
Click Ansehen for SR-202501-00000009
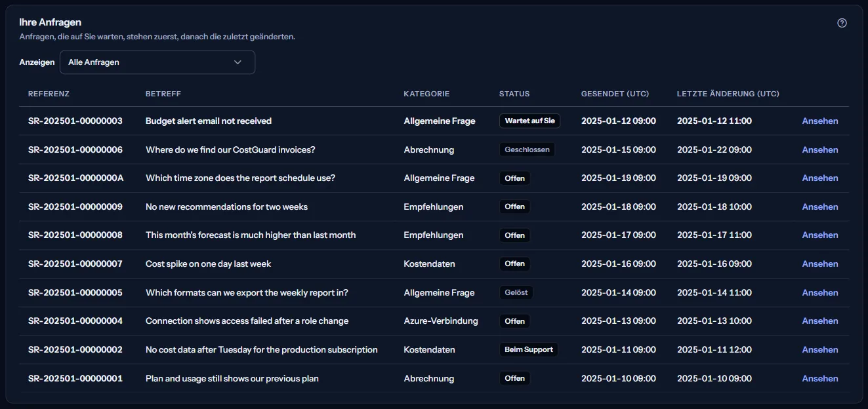coord(820,206)
